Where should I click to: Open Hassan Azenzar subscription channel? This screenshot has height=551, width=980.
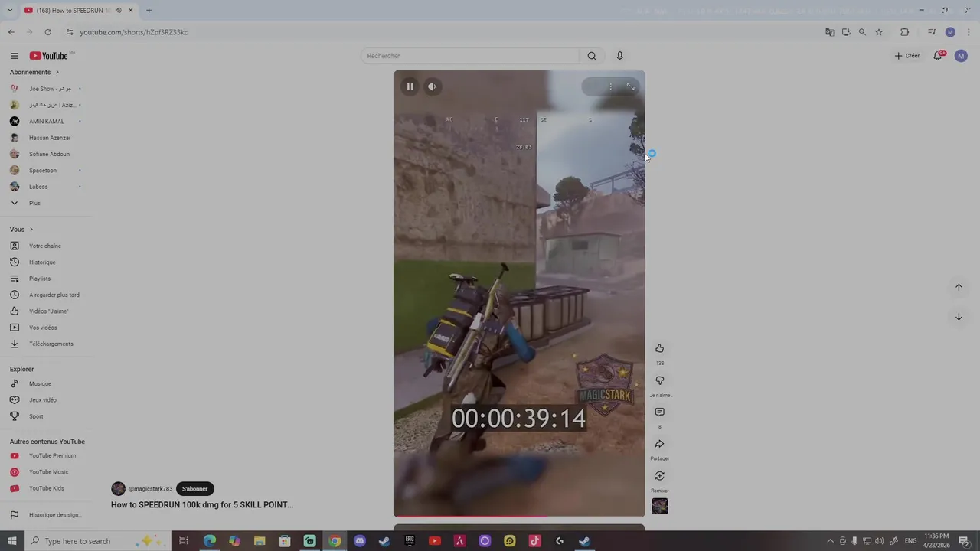[x=49, y=138]
